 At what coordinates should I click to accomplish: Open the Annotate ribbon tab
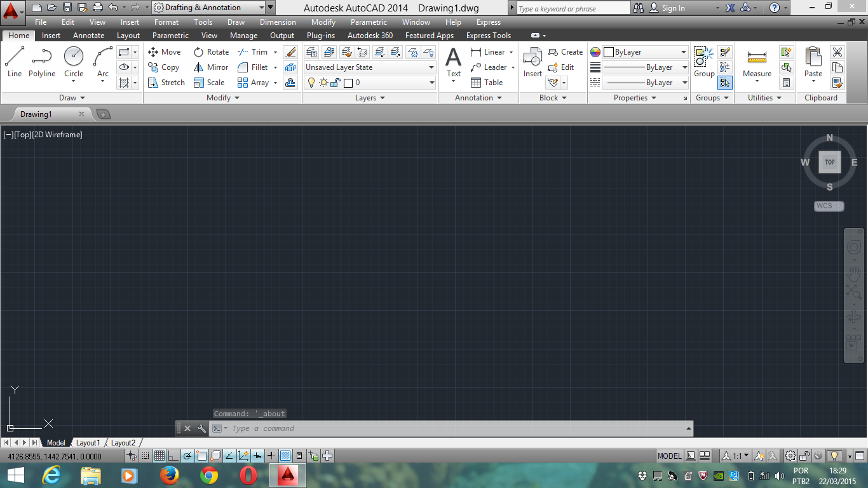[88, 36]
